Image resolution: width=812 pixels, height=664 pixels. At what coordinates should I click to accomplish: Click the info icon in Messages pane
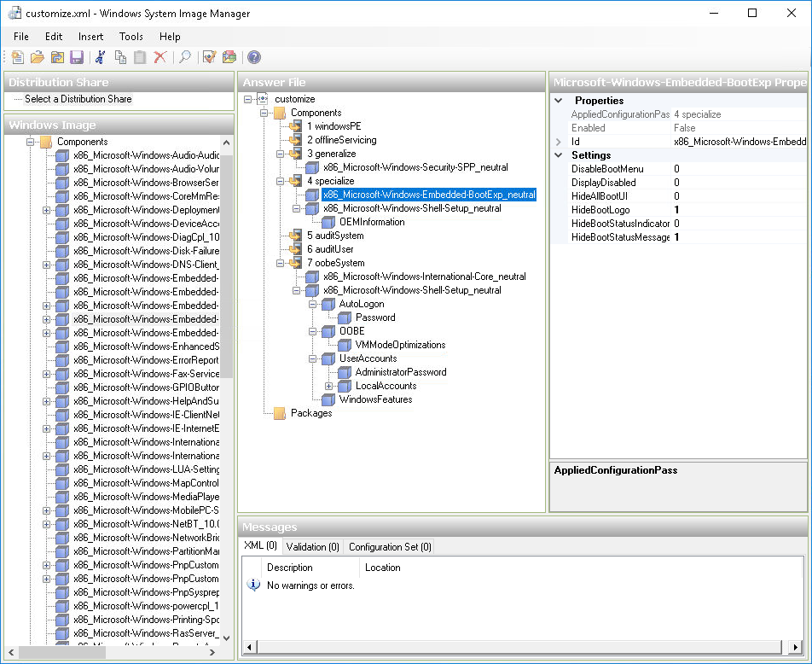[x=253, y=585]
